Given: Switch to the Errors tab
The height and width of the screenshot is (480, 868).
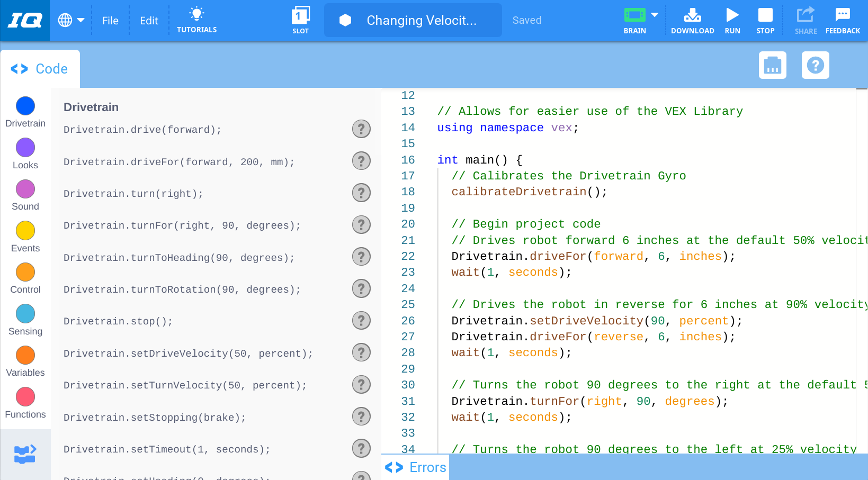Looking at the screenshot, I should coord(415,467).
